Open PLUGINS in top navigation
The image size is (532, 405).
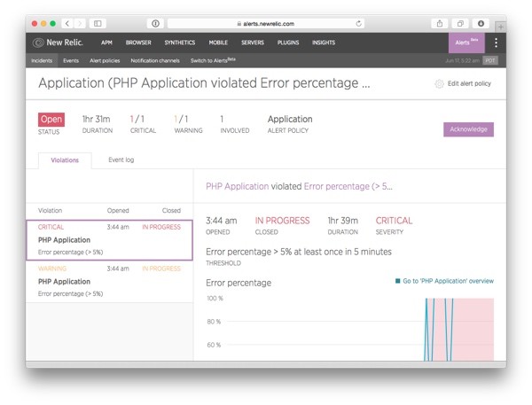288,43
